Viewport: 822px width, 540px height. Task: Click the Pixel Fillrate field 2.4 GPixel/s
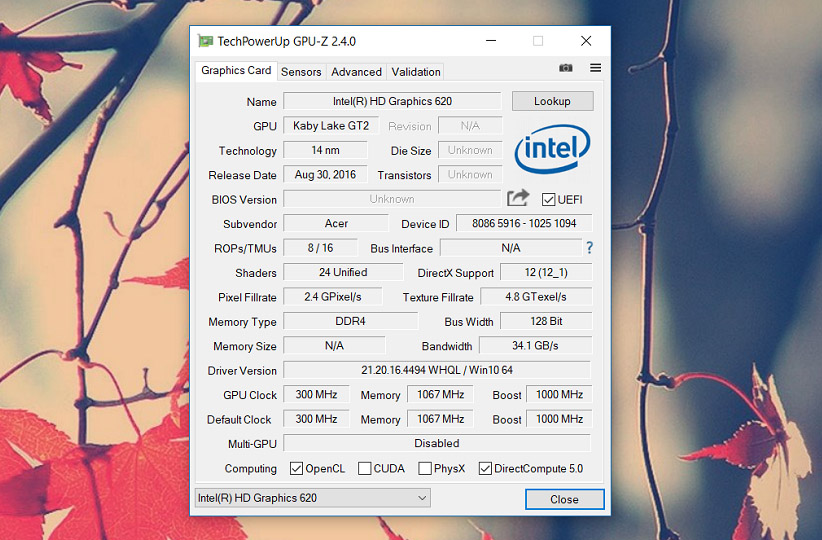(333, 297)
